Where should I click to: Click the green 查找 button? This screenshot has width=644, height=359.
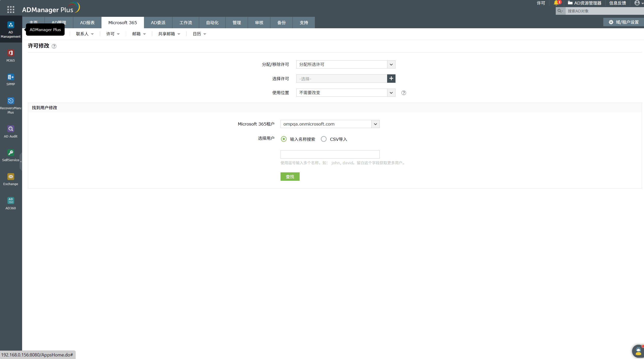pyautogui.click(x=290, y=177)
